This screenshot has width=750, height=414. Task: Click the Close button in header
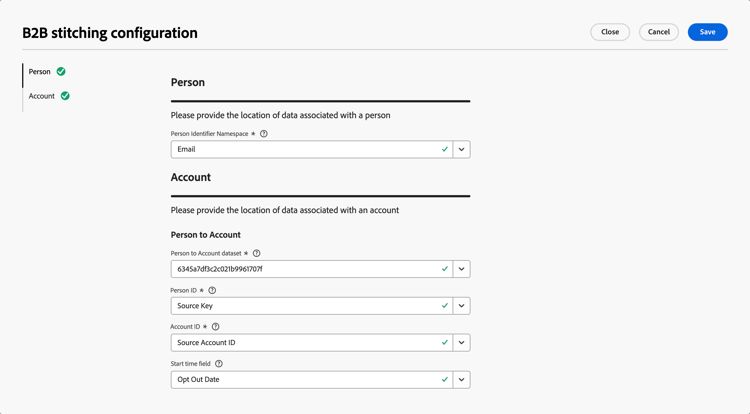pyautogui.click(x=610, y=32)
